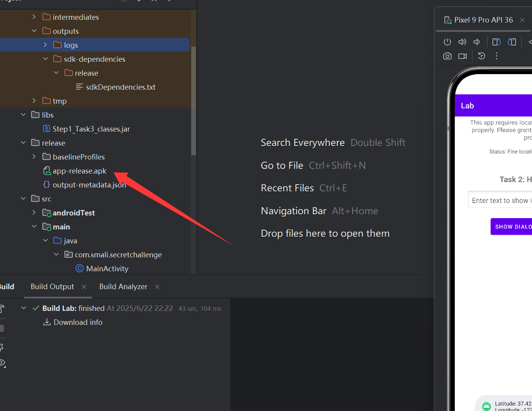Rotate the emulator device right
532x411 pixels.
pyautogui.click(x=512, y=42)
